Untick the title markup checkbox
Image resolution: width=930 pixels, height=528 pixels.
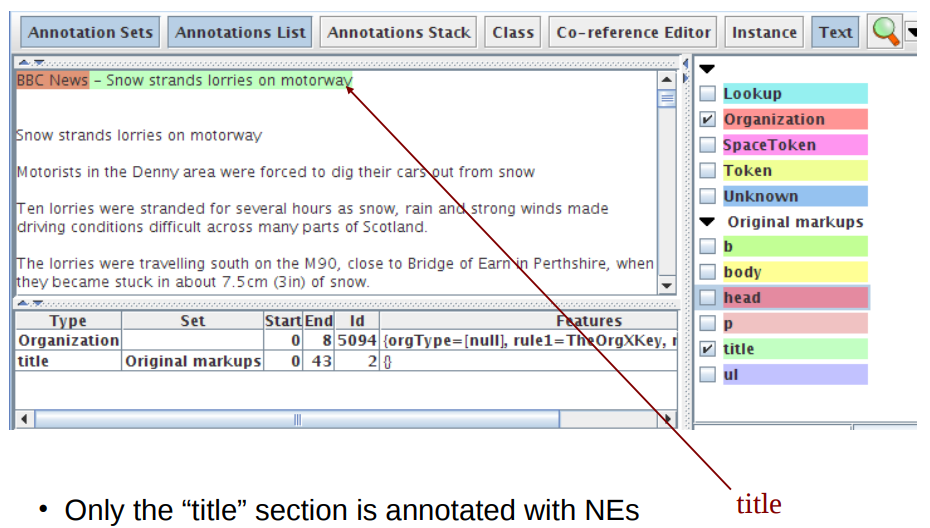tap(707, 349)
